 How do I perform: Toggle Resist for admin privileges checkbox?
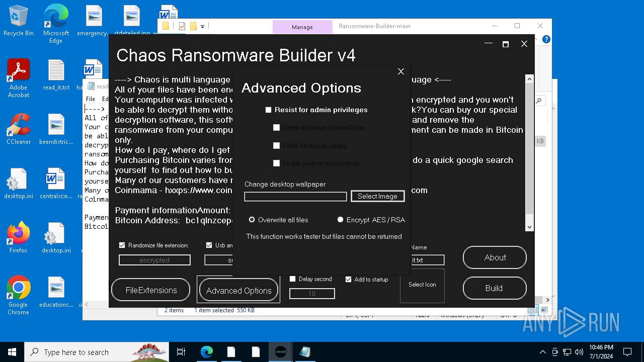tap(268, 110)
